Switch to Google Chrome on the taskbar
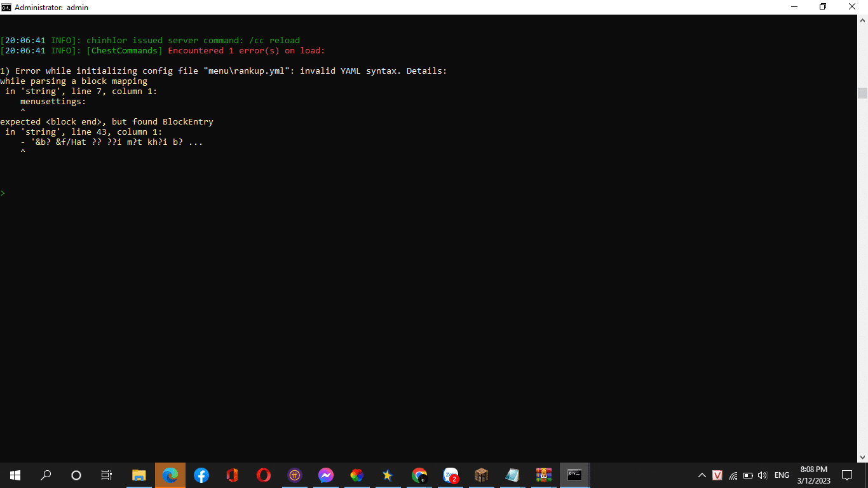The width and height of the screenshot is (868, 488). pyautogui.click(x=419, y=475)
